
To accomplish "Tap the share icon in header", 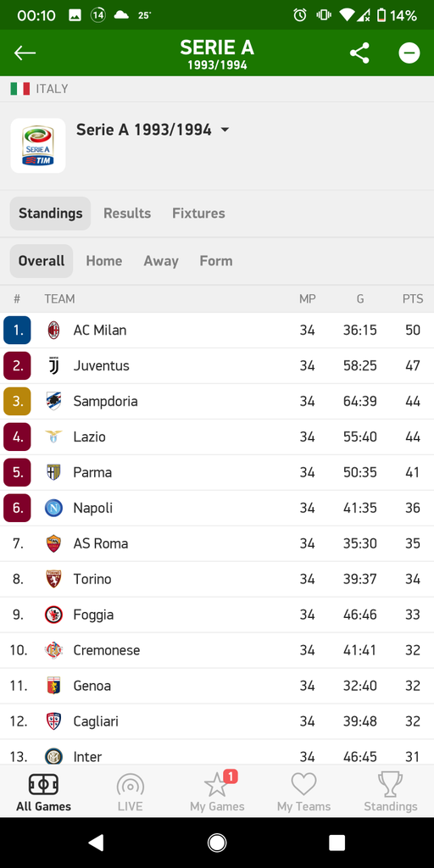I will [359, 53].
